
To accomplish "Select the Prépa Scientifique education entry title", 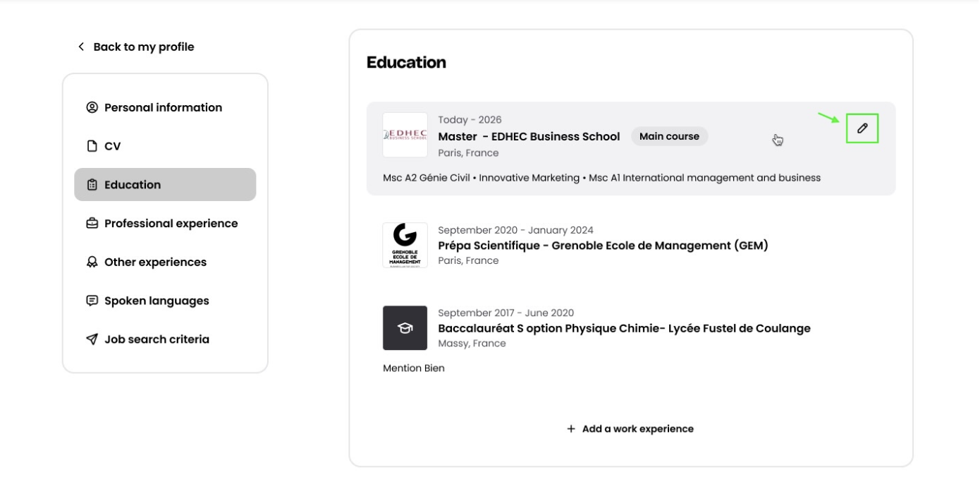I will (x=603, y=246).
